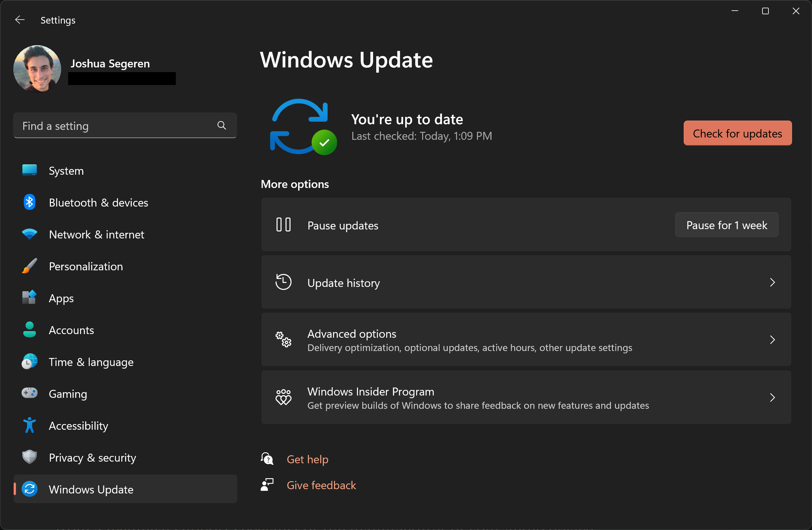The width and height of the screenshot is (812, 530).
Task: Click the Update history clock icon
Action: coord(283,282)
